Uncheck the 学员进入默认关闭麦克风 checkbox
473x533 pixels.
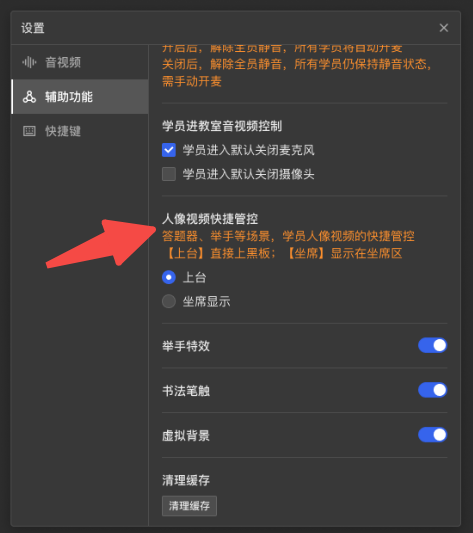(x=169, y=150)
